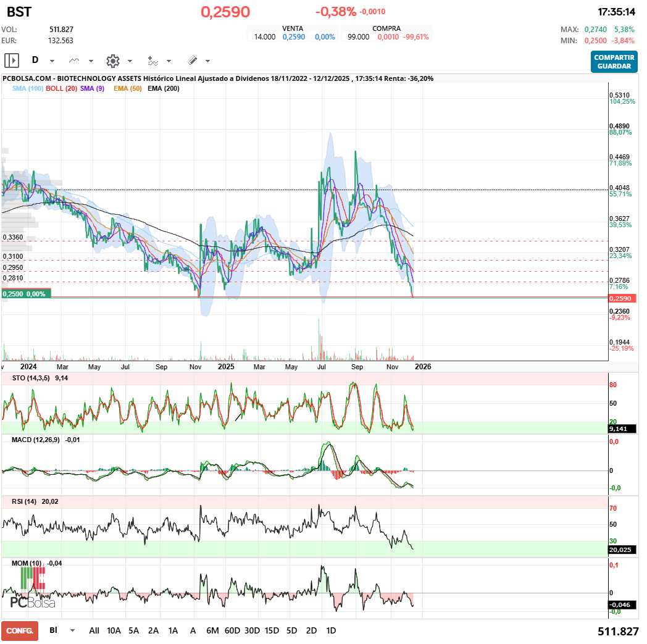Click the 0,3360 resistance level label
The height and width of the screenshot is (644, 647).
tap(13, 237)
